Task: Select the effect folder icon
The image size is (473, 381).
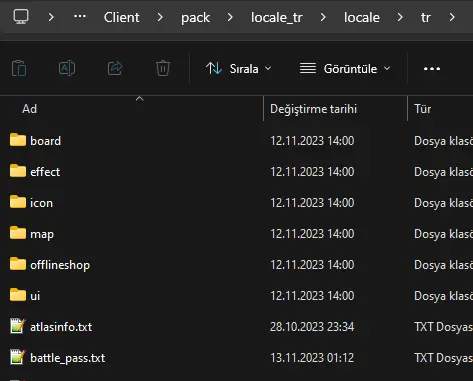Action: click(x=18, y=171)
